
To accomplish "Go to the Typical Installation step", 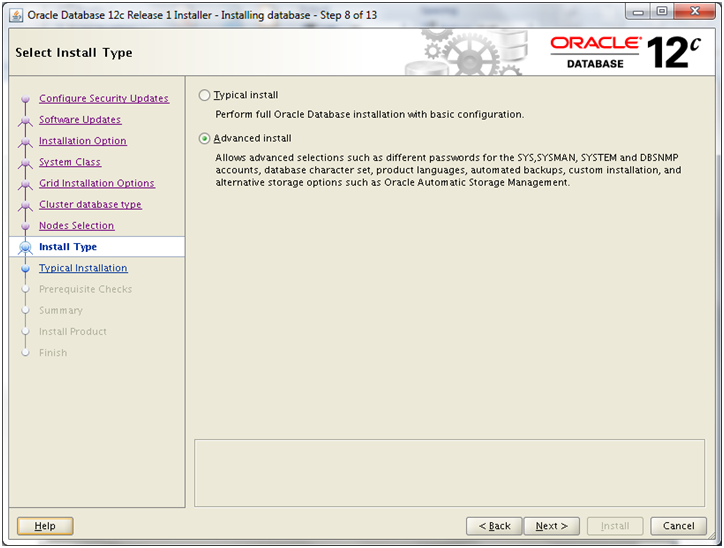I will pyautogui.click(x=83, y=268).
